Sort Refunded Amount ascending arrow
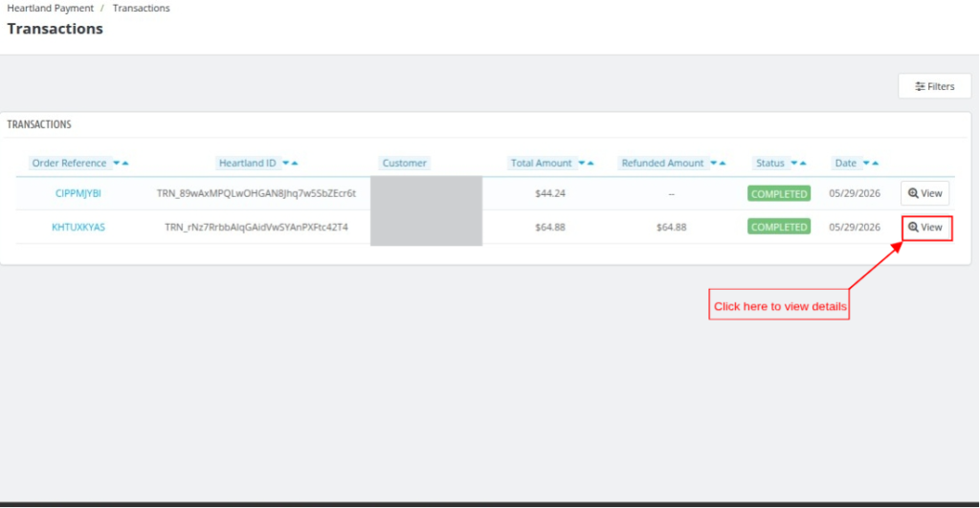Screen dimensions: 980x508 (723, 163)
